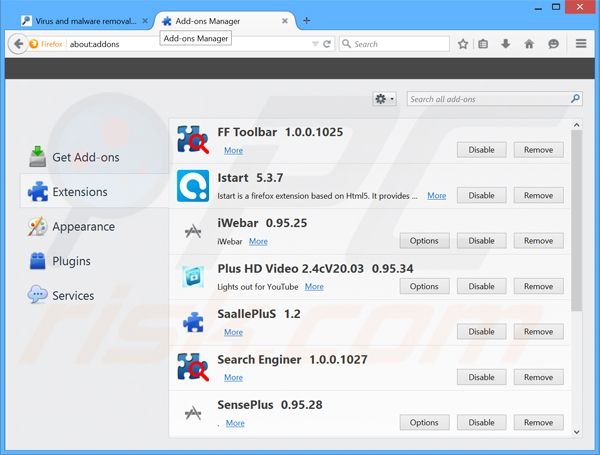The image size is (600, 455).
Task: Close the Virus and malware removal tab
Action: [x=145, y=21]
